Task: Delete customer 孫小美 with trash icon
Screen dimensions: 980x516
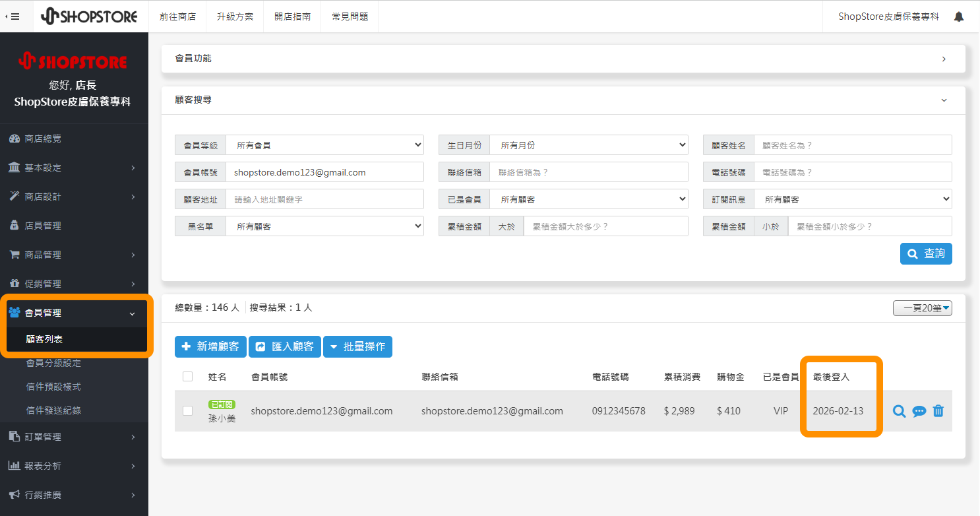Action: point(938,411)
